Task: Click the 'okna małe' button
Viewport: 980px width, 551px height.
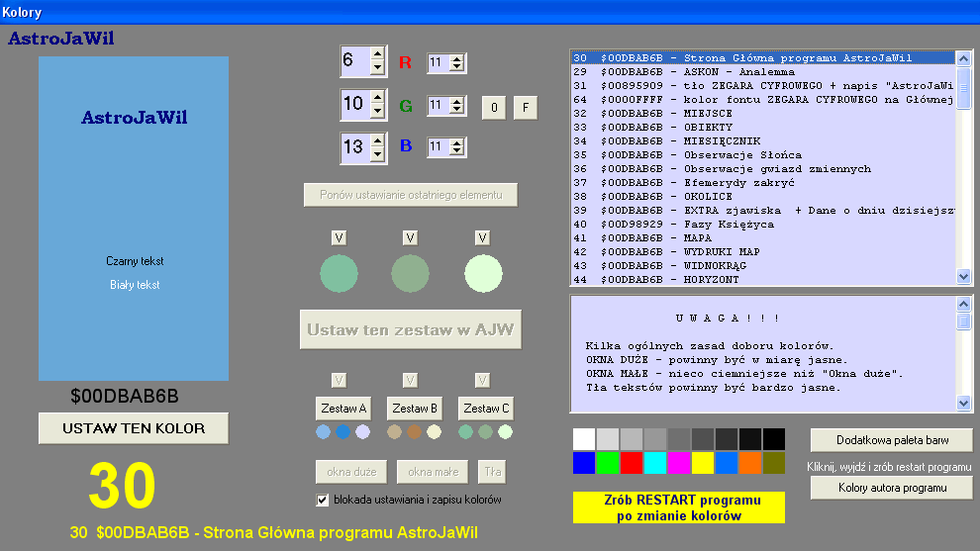Action: coord(434,472)
